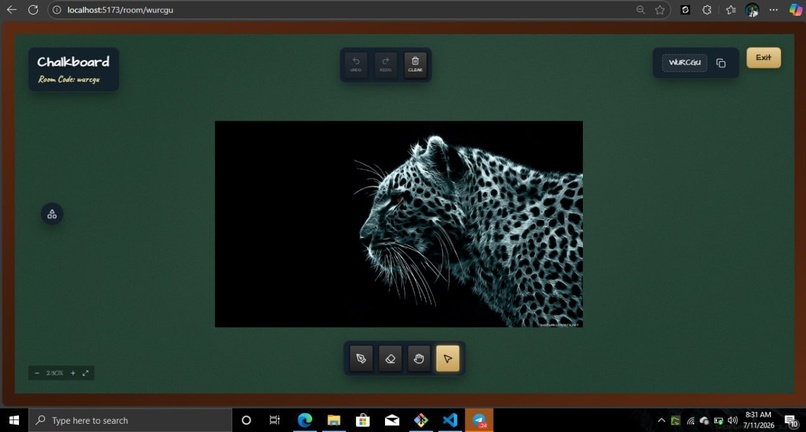Open the colorful diamond app in taskbar
The height and width of the screenshot is (432, 806).
[x=421, y=420]
